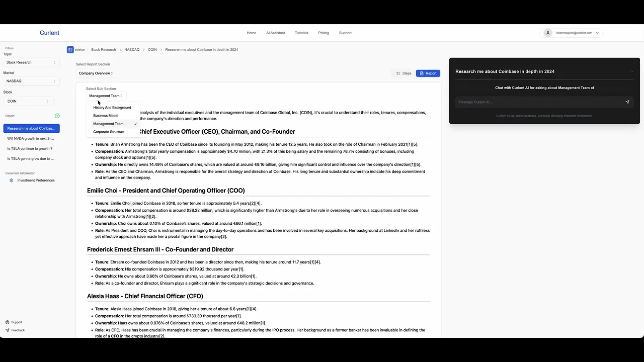Select Corporate Structure from the sub section menu
Viewport: 644px width, 362px height.
[x=109, y=132]
